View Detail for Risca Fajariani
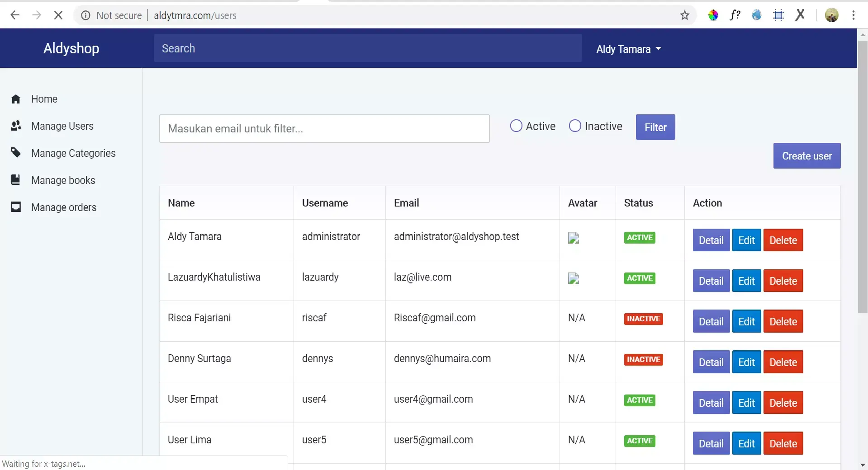Viewport: 868px width, 470px height. click(711, 321)
